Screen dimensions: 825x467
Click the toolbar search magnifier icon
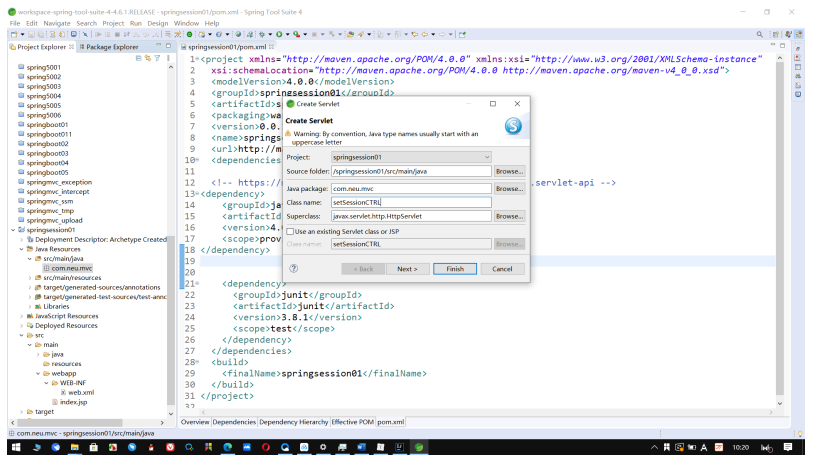pyautogui.click(x=760, y=35)
